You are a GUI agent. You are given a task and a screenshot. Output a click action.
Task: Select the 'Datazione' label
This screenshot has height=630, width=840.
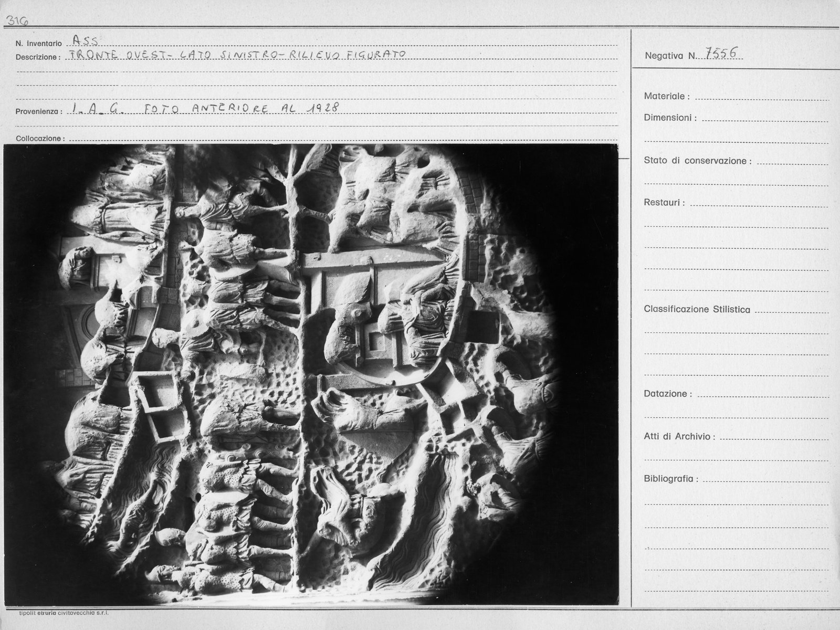[x=667, y=394]
